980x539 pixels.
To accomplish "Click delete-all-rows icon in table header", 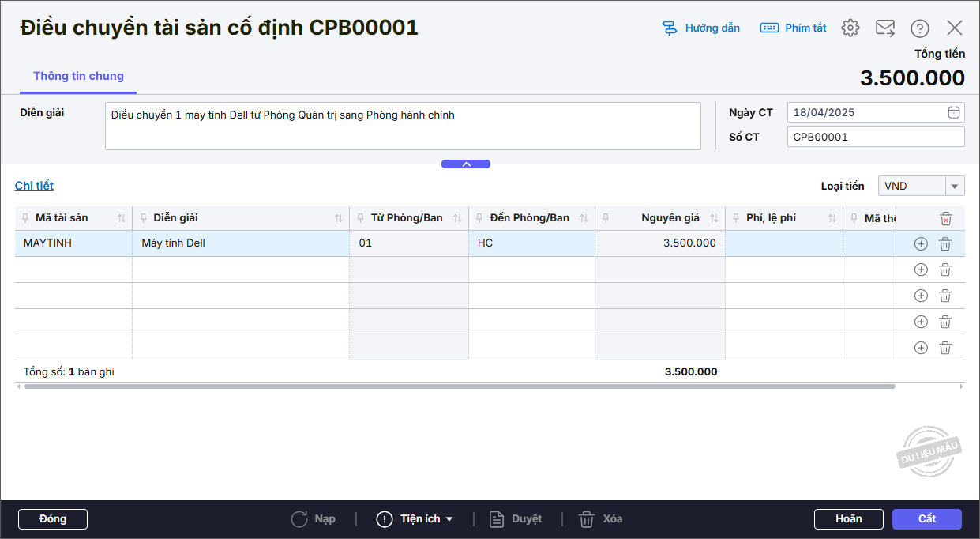I will coord(946,219).
